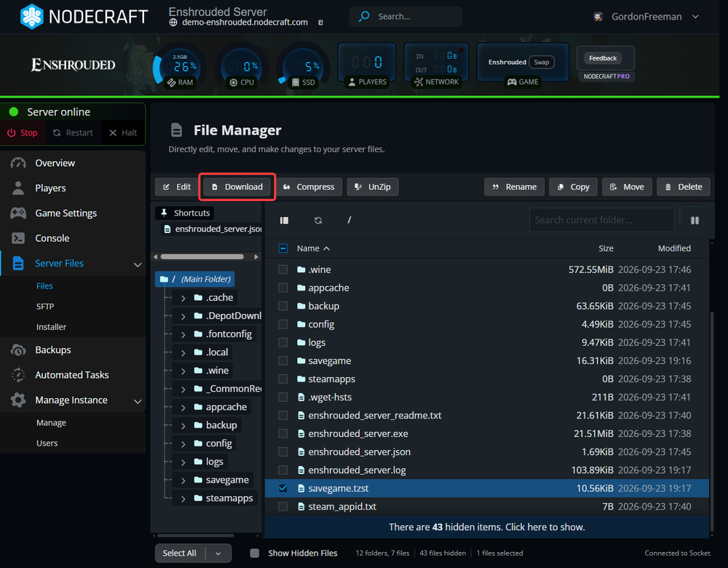Click the tree panel horizontal scrollbar
728x568 pixels.
(x=195, y=535)
